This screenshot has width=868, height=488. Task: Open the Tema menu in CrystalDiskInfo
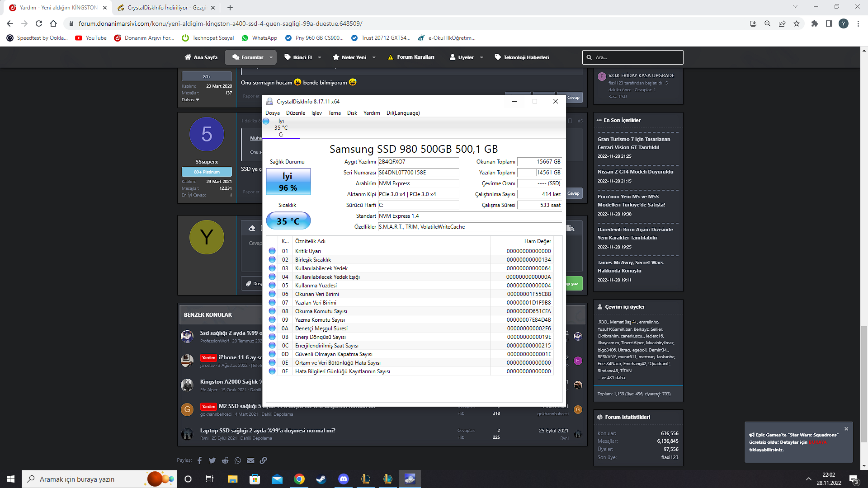(x=335, y=113)
